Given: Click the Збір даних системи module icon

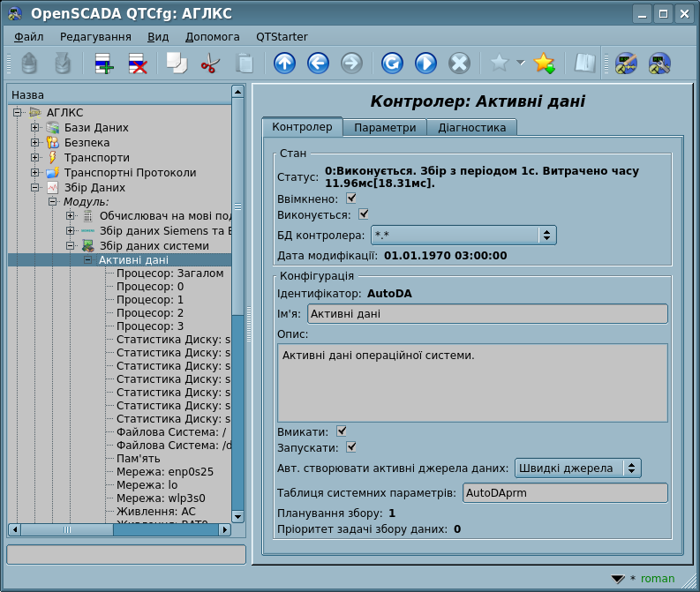Looking at the screenshot, I should (x=88, y=245).
